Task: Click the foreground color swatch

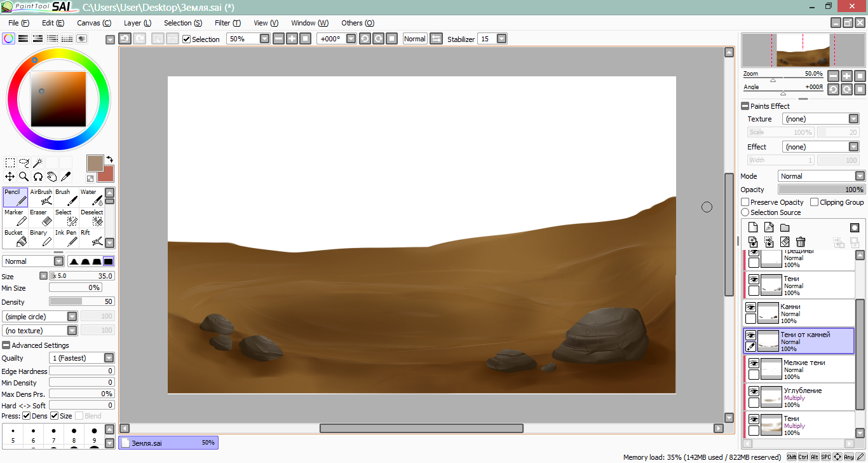Action: coord(95,163)
